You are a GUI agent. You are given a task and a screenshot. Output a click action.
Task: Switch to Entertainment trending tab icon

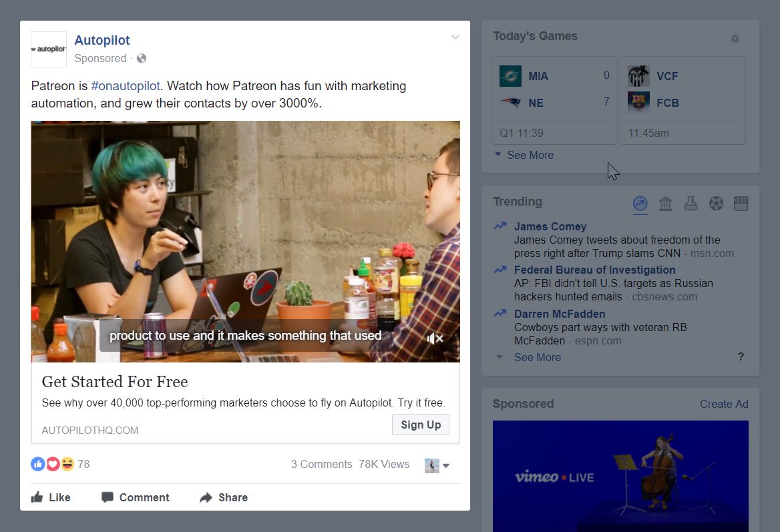tap(741, 204)
